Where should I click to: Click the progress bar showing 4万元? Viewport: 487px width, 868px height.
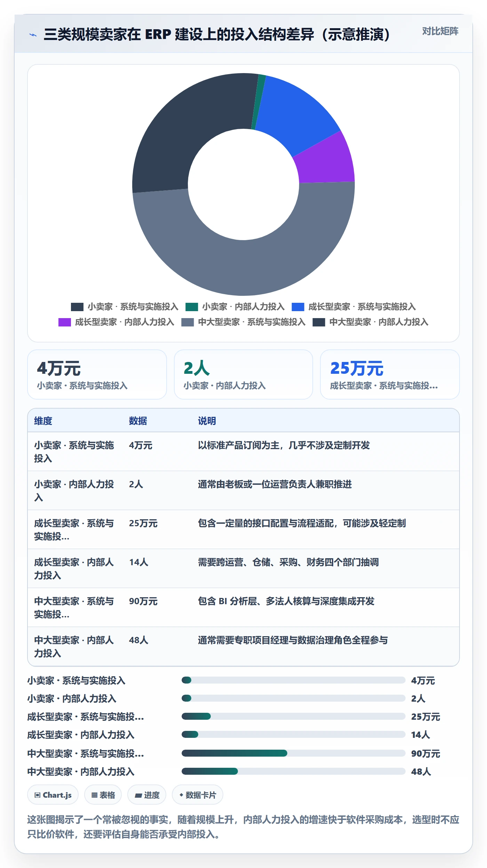(x=294, y=680)
